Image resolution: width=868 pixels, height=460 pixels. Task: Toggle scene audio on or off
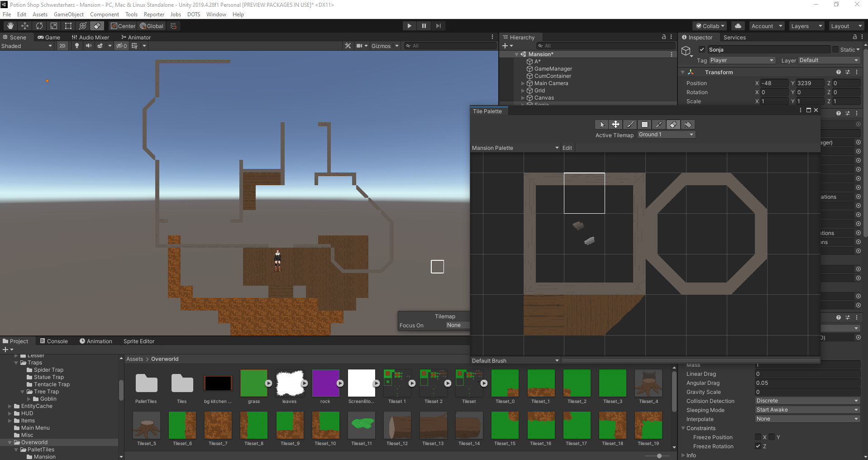pos(89,46)
